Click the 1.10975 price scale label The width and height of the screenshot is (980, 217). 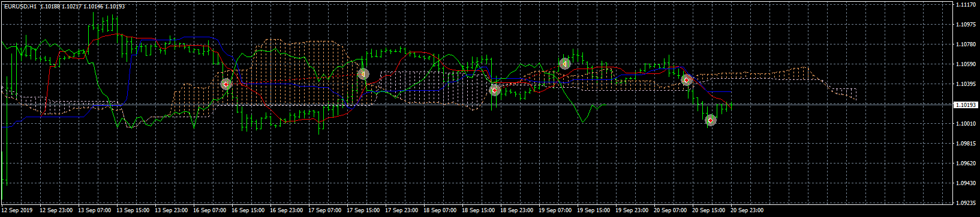click(966, 25)
